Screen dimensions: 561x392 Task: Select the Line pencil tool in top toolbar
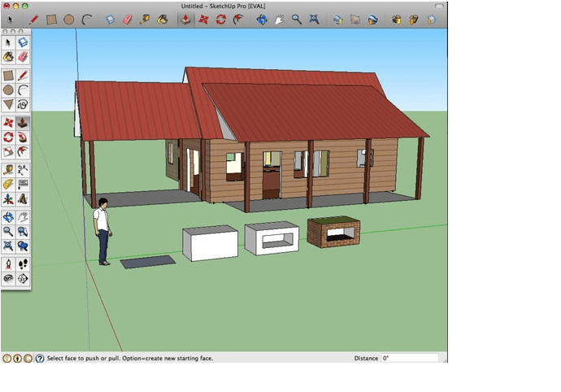pos(34,20)
